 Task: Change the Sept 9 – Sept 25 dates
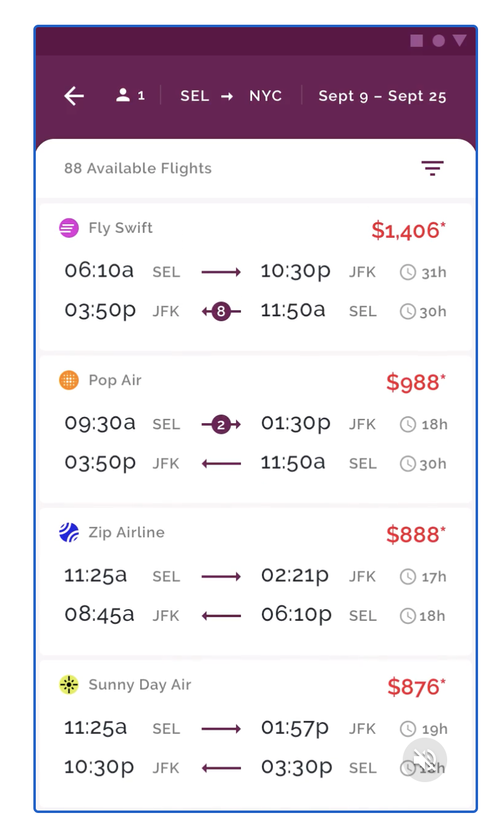click(382, 96)
